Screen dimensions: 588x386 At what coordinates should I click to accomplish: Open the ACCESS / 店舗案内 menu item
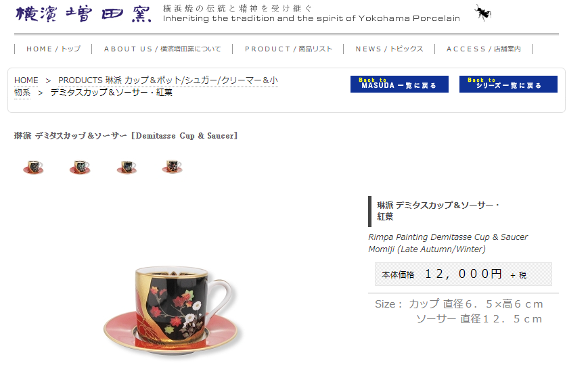coord(483,49)
